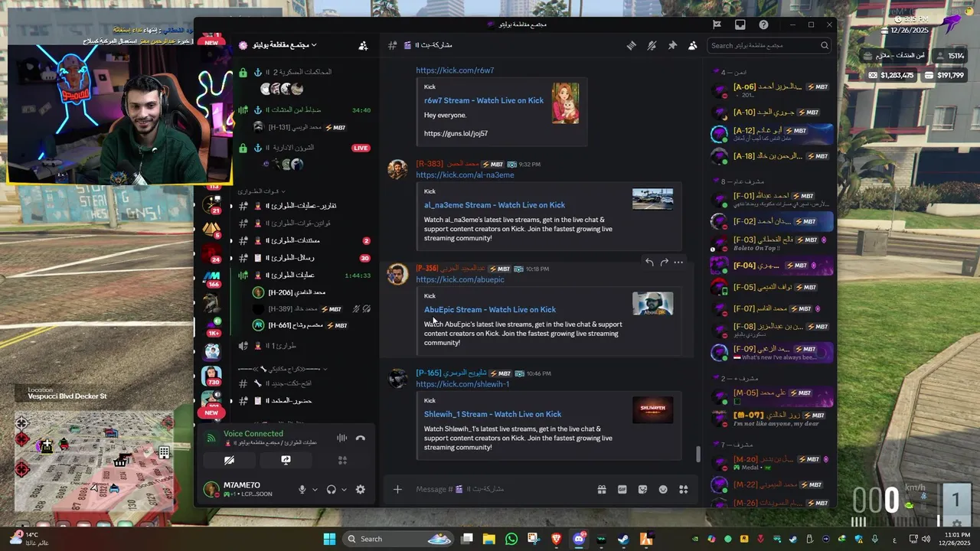Open the gift icon in message bar
The width and height of the screenshot is (980, 551).
coord(602,489)
